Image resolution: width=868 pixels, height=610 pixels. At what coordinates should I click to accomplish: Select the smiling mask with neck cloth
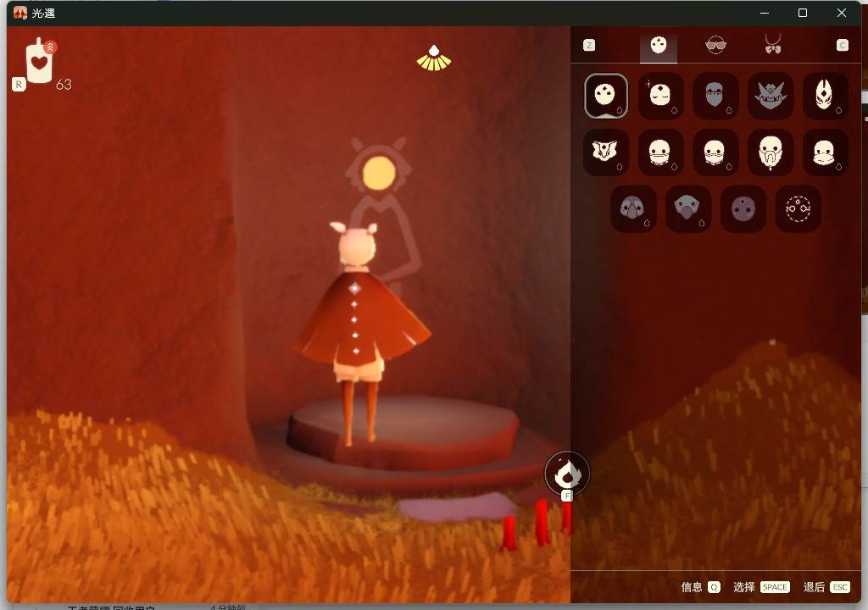825,152
